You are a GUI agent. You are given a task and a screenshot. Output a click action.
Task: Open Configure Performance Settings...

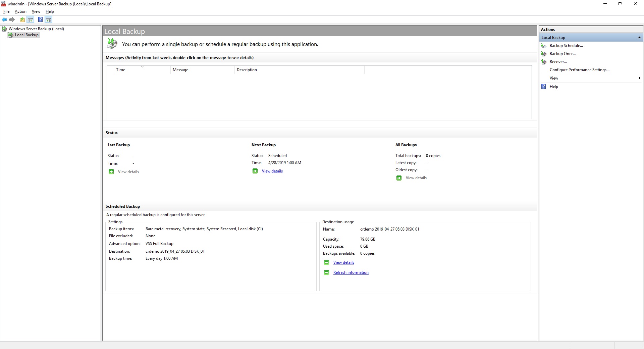click(579, 70)
